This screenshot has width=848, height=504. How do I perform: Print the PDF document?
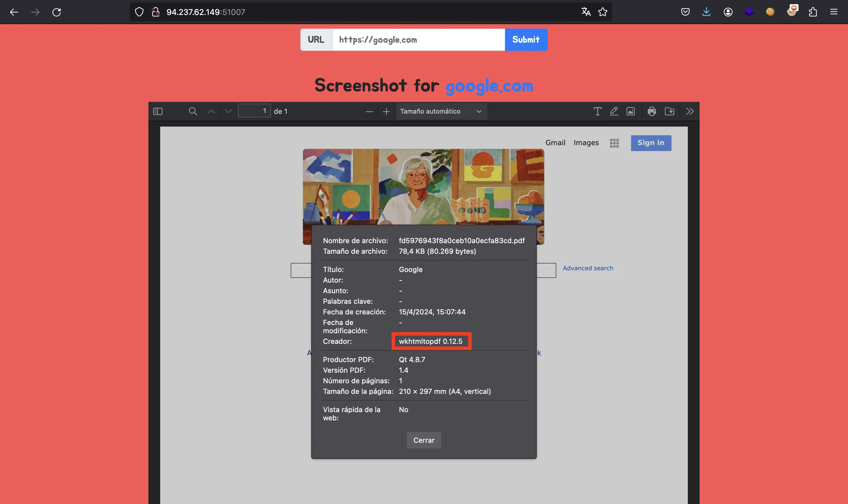[x=652, y=111]
